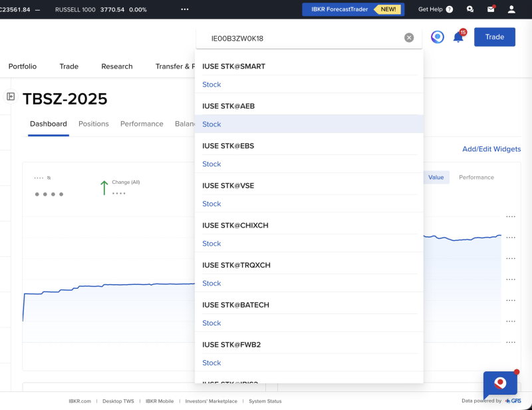Switch chart to Performance view
Viewport: 532px width, 410px height.
click(476, 178)
